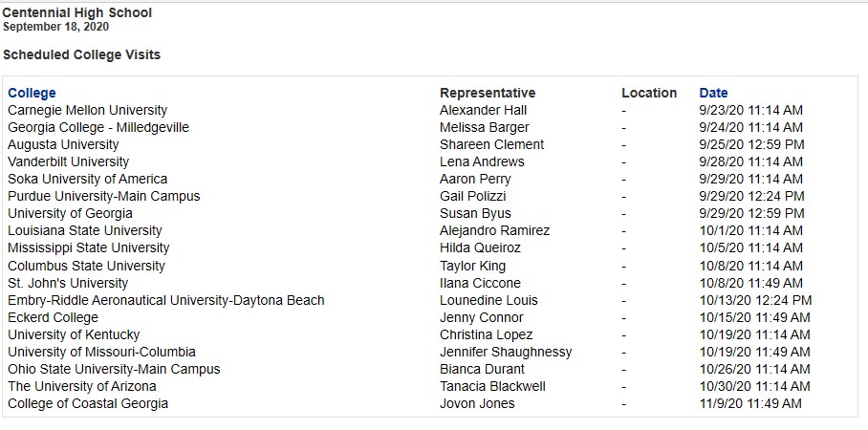Click the 10/30/20 11:14 AM date
Image resolution: width=868 pixels, height=430 pixels.
(754, 386)
